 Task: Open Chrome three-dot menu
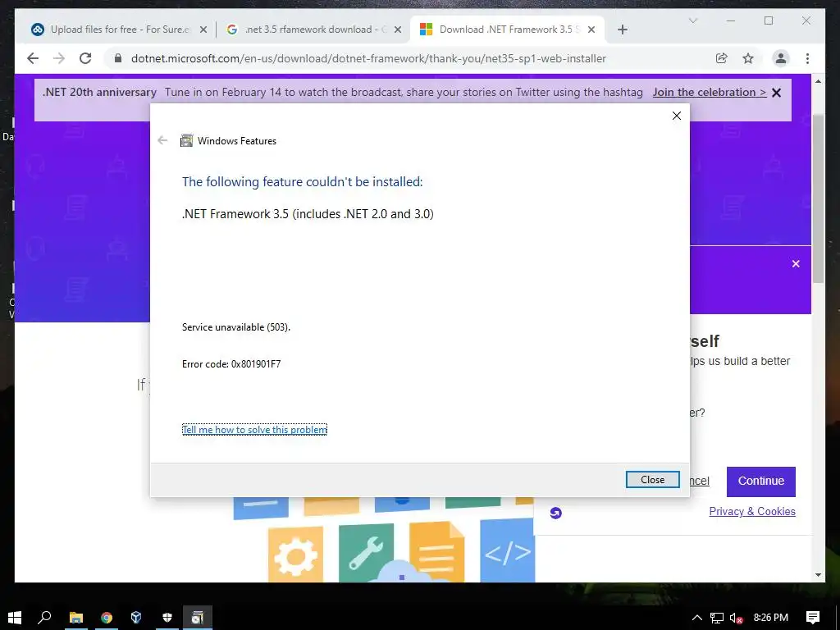point(807,58)
